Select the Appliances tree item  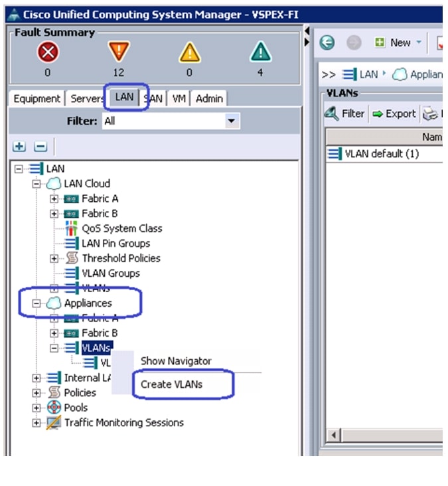point(88,303)
